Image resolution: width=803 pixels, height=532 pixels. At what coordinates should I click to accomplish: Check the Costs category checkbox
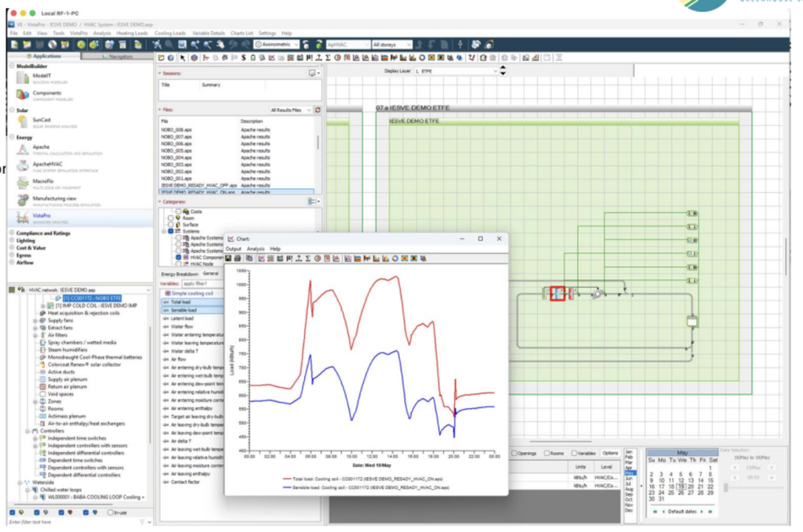pyautogui.click(x=178, y=212)
